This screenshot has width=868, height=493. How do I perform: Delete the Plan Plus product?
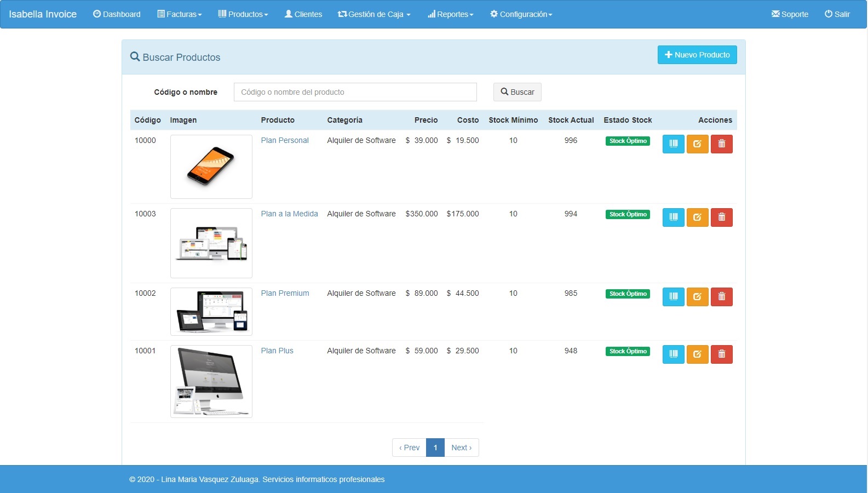(x=721, y=354)
